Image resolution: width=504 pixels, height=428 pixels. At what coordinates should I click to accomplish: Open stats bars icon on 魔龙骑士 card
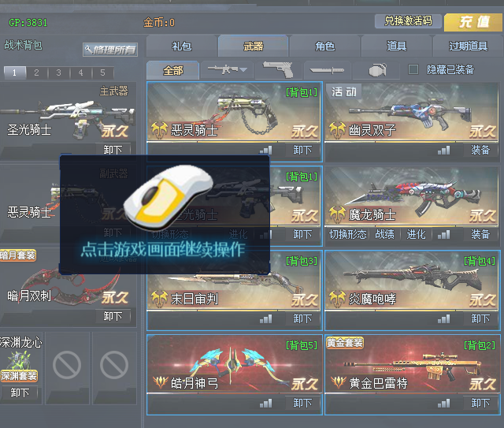click(444, 235)
